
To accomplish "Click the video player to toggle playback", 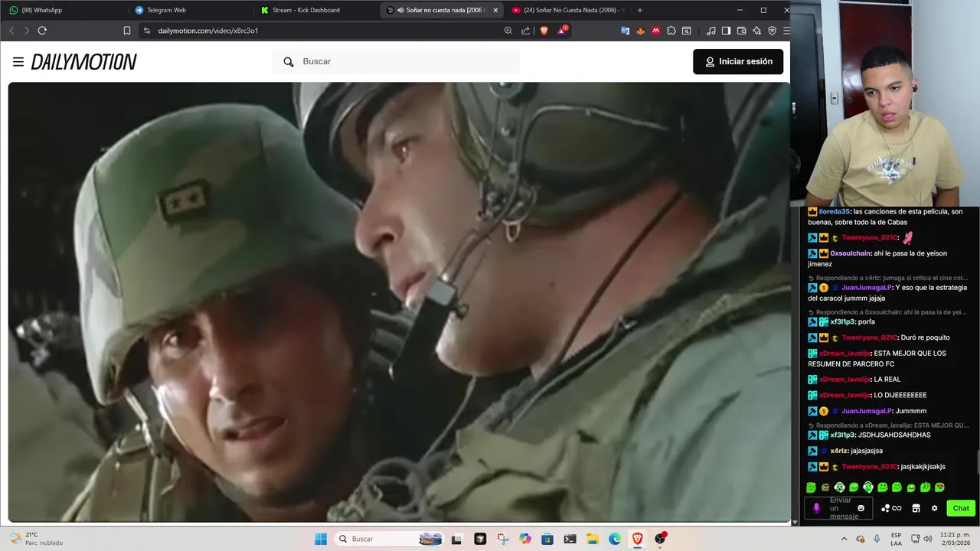I will click(x=399, y=302).
